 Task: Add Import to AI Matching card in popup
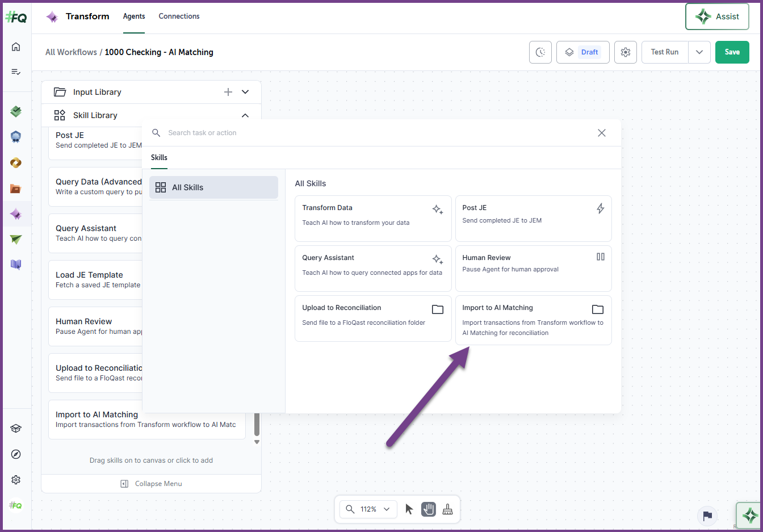pyautogui.click(x=534, y=320)
